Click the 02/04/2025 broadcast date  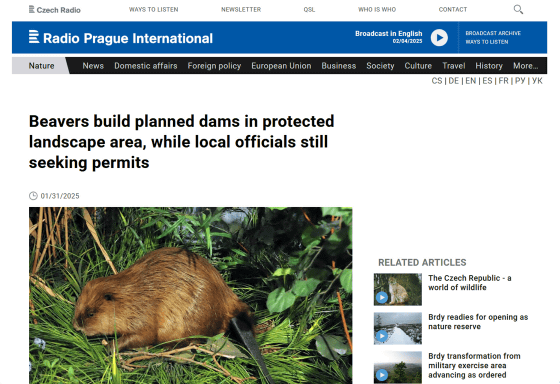point(407,41)
